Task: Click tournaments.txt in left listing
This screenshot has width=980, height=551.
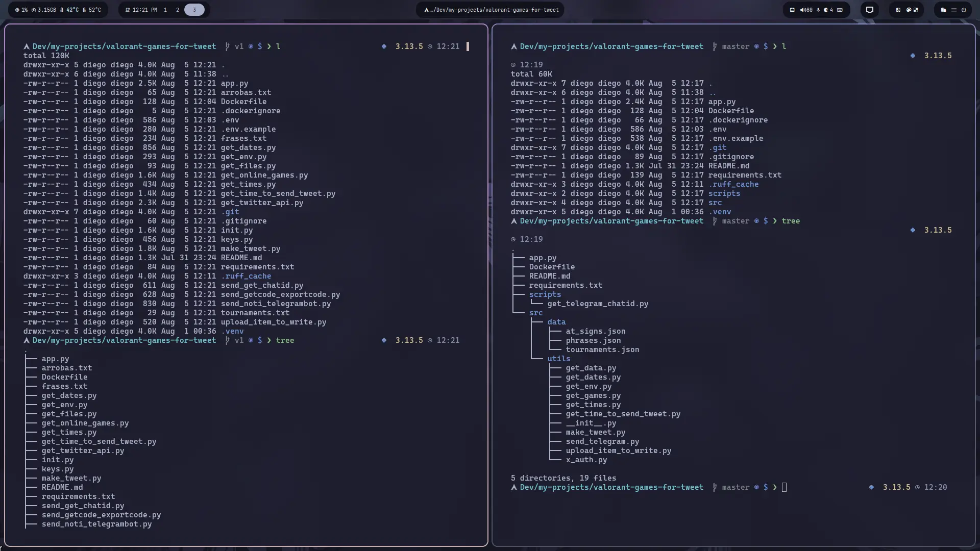Action: click(255, 313)
